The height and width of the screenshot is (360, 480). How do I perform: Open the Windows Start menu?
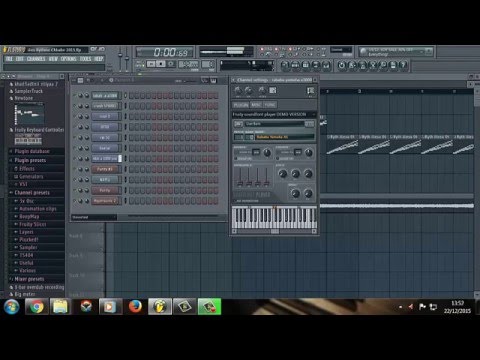pos(12,307)
